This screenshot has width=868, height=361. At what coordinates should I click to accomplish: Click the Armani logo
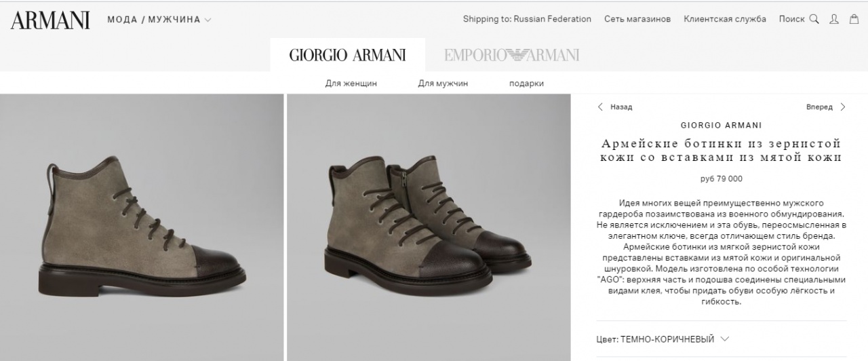50,20
